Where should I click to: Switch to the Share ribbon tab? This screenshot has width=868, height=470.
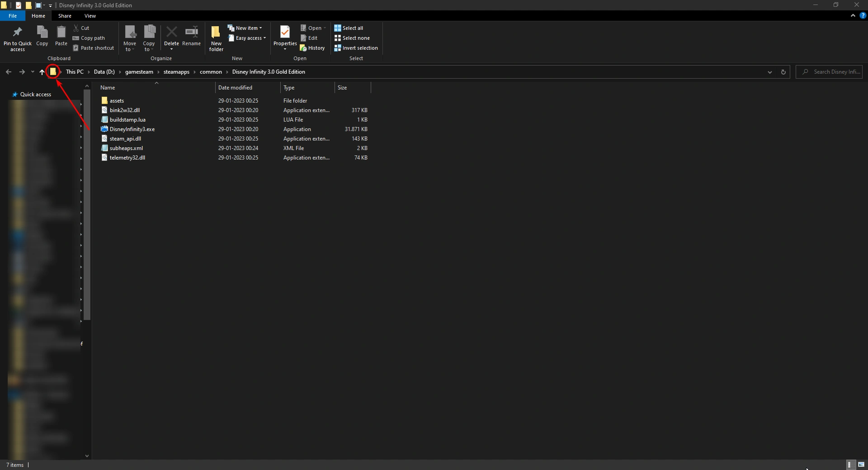click(x=65, y=16)
